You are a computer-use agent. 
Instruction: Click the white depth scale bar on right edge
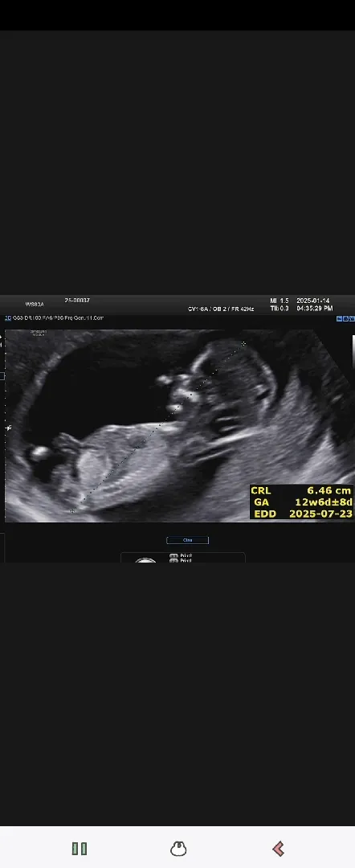point(353,344)
